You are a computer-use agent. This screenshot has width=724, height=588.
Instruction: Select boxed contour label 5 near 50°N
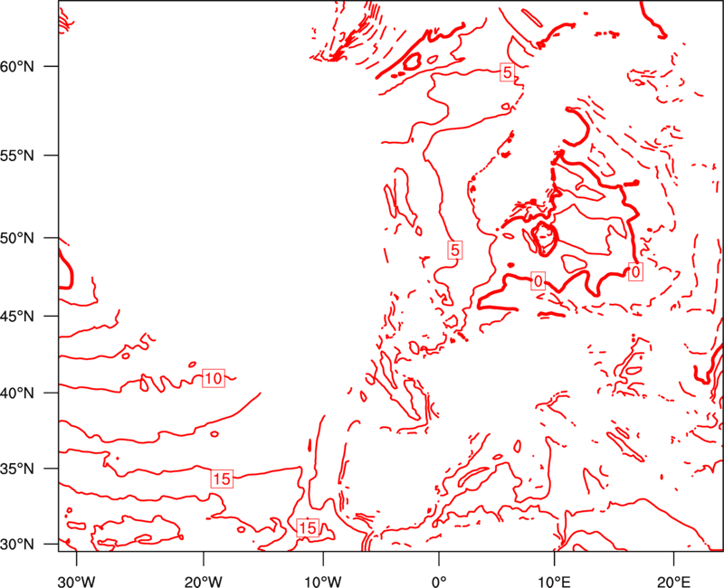pos(455,250)
